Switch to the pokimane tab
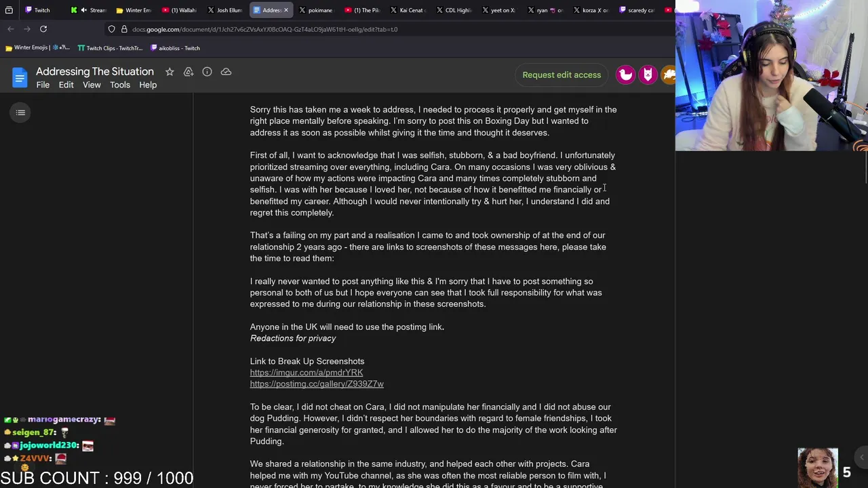Screen dimensions: 868x488 (x=316, y=10)
